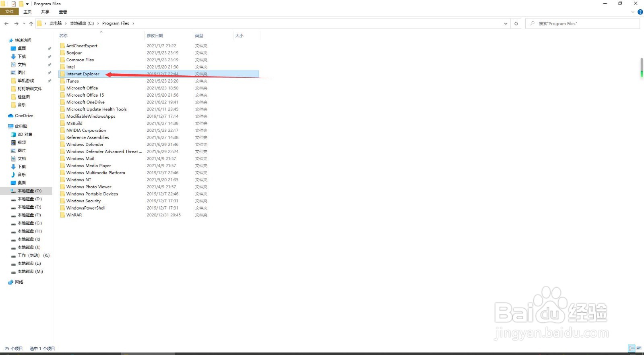Open pinned 桌面 under quick access
Viewport: 644px width, 355px height.
click(x=21, y=48)
